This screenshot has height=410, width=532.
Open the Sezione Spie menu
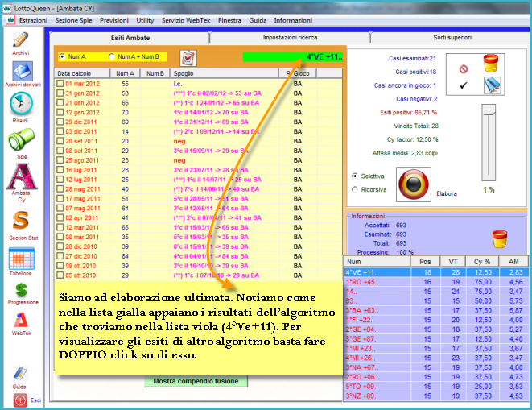pyautogui.click(x=73, y=20)
